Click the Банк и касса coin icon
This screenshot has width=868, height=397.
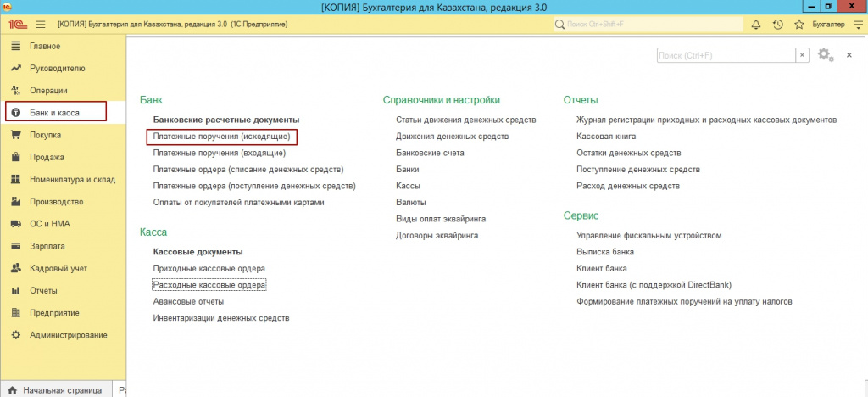coord(16,113)
